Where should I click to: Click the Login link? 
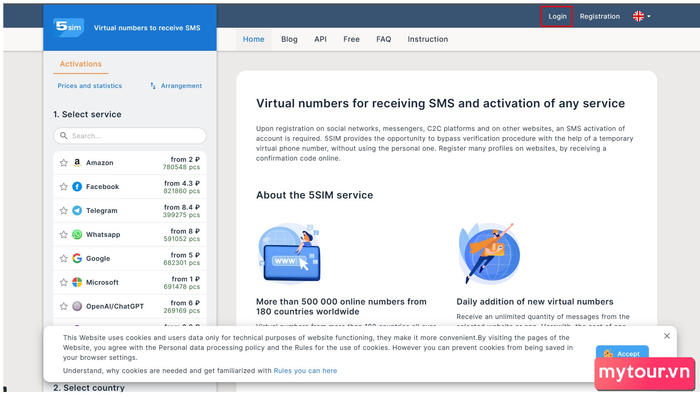click(557, 17)
